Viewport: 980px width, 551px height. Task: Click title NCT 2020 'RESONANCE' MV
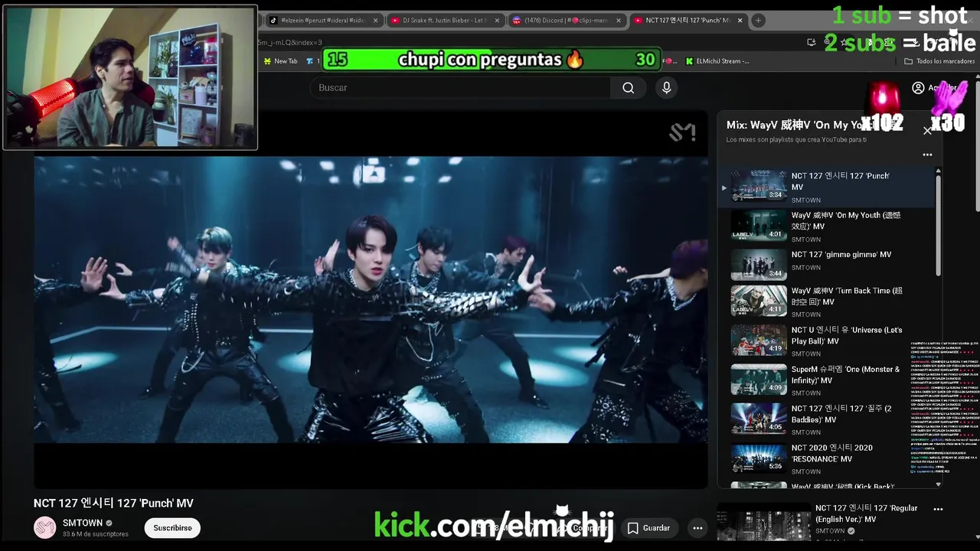click(831, 453)
